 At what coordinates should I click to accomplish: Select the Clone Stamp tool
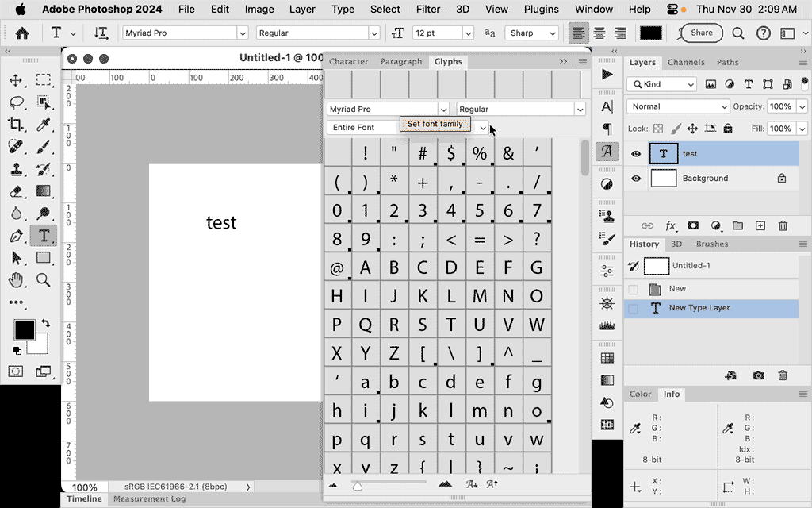coord(17,170)
